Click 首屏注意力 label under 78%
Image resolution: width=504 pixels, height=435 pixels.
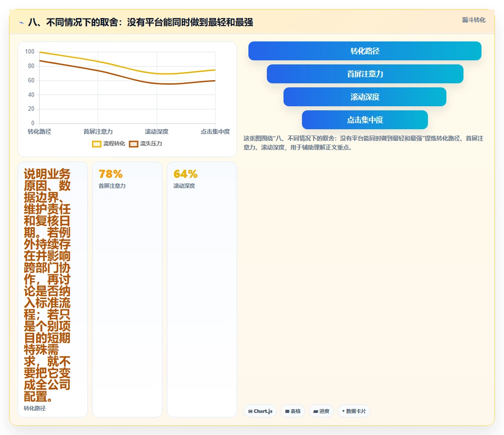112,186
